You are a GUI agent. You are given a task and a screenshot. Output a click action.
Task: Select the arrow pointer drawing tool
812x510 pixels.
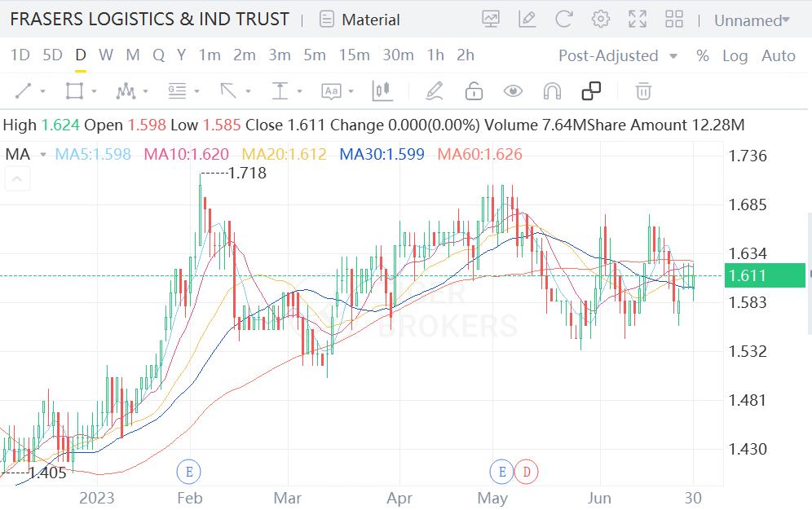228,91
